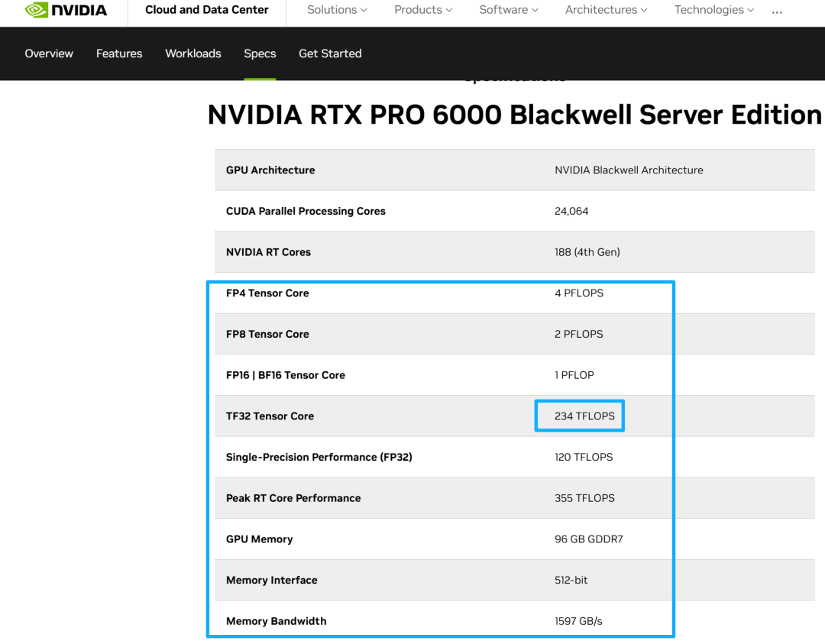
Task: Select the GPU Architecture row label
Action: (x=270, y=170)
